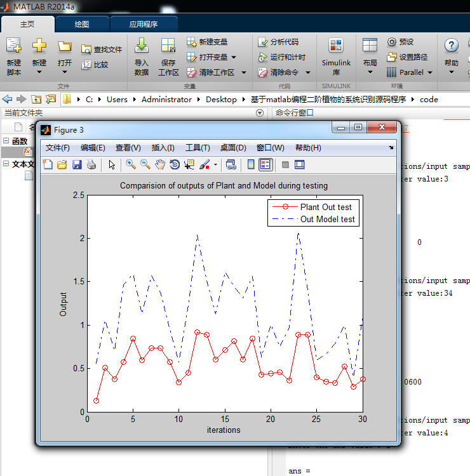Image resolution: width=470 pixels, height=476 pixels.
Task: Collapse the 函数 group in file browser
Action: click(x=6, y=140)
